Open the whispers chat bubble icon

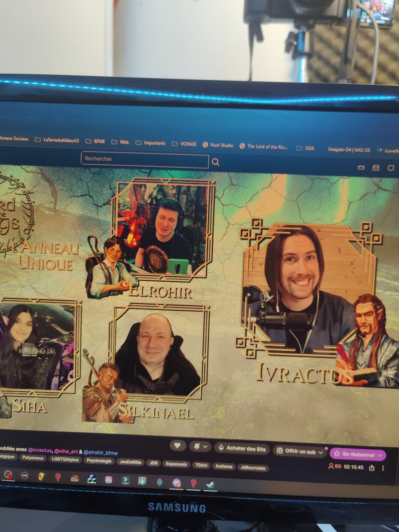(x=391, y=168)
